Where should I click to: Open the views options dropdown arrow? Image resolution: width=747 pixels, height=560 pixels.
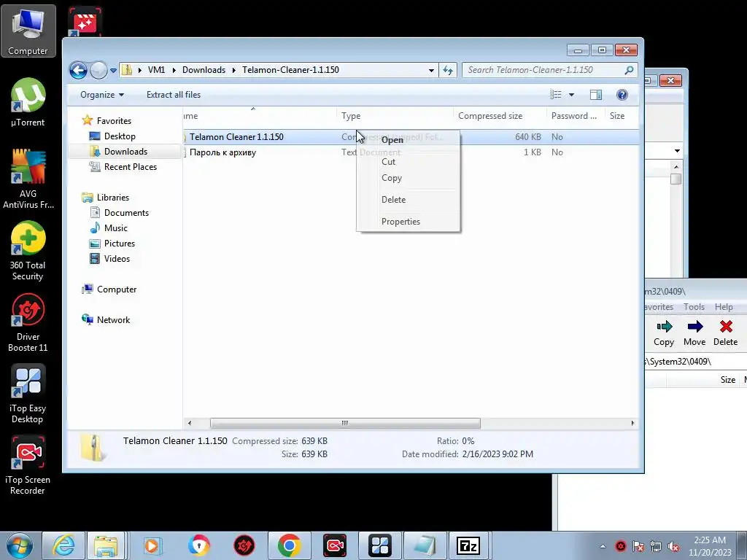point(571,95)
